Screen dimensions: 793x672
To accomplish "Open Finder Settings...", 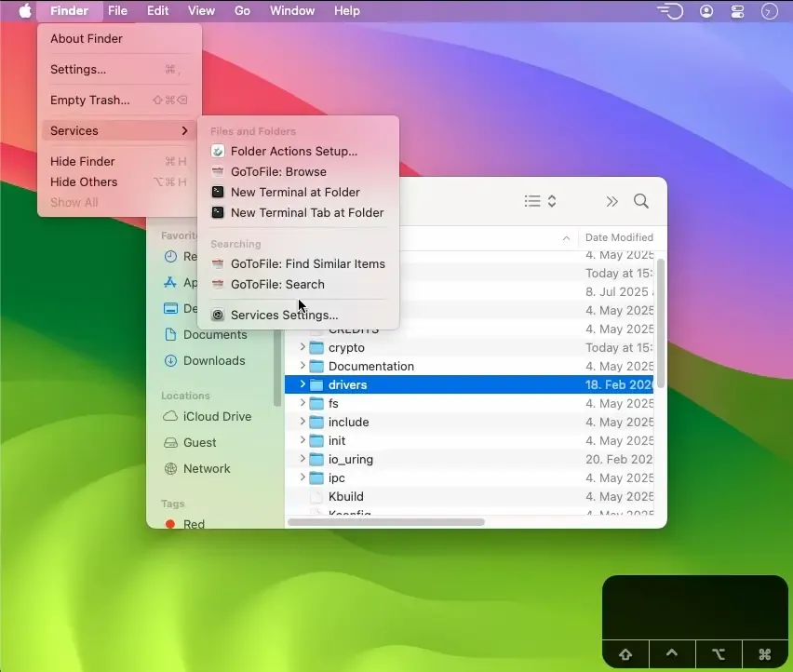I will 119,69.
